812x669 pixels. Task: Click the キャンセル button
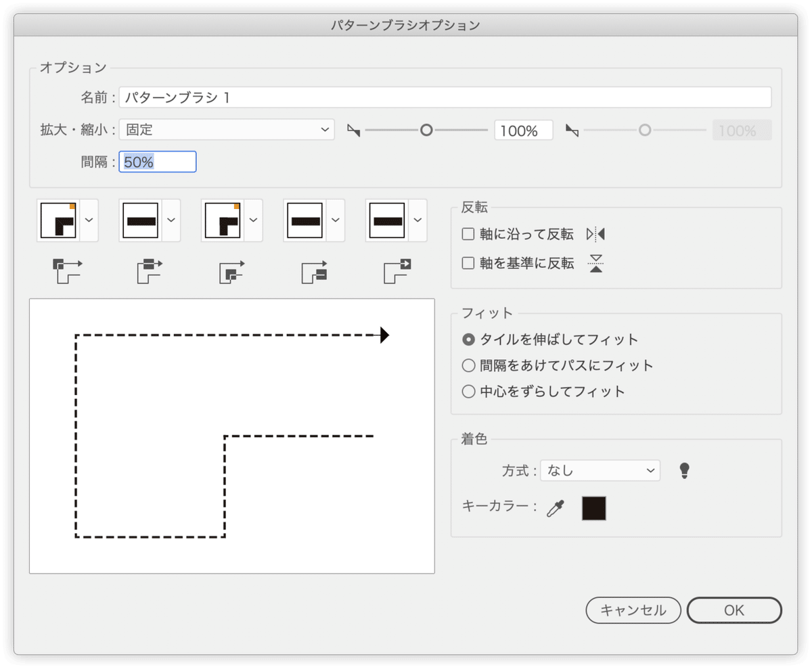[633, 610]
